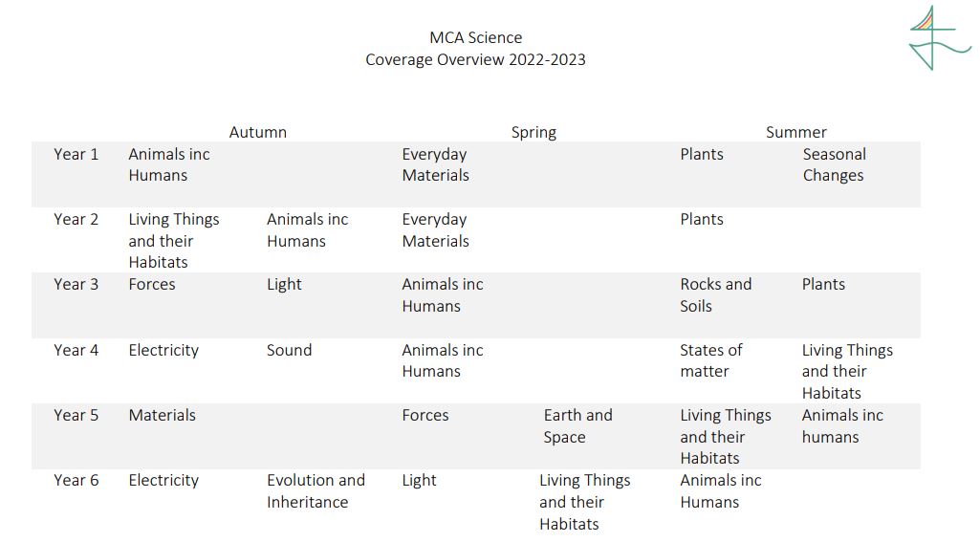Select Year 5 Animals inc humans cell

[x=842, y=425]
